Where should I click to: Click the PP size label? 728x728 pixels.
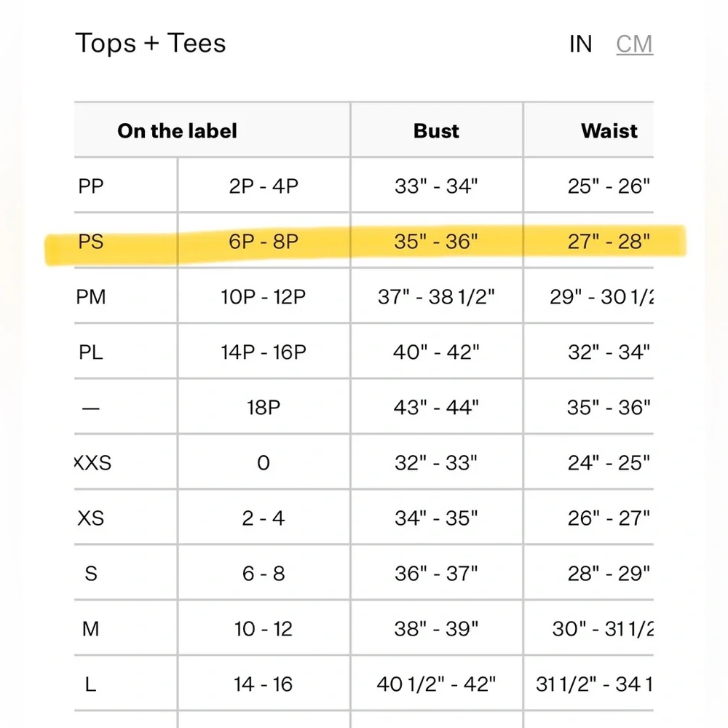pos(91,186)
